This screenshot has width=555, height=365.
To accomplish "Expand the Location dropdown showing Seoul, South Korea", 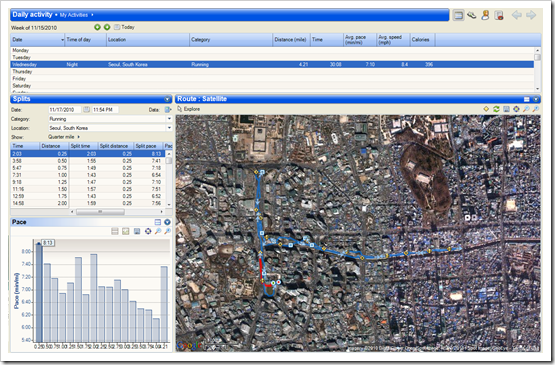I will click(x=169, y=128).
